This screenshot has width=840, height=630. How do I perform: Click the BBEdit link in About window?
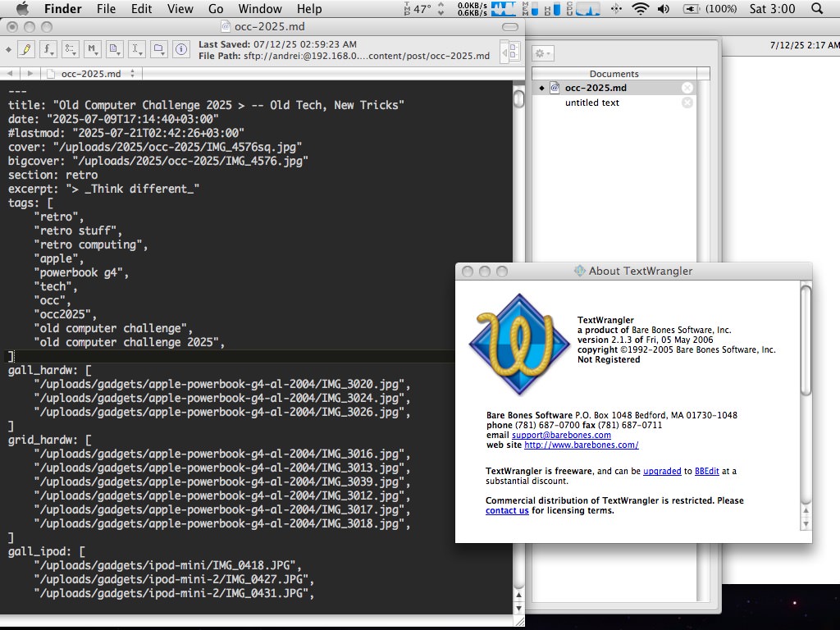tap(706, 471)
